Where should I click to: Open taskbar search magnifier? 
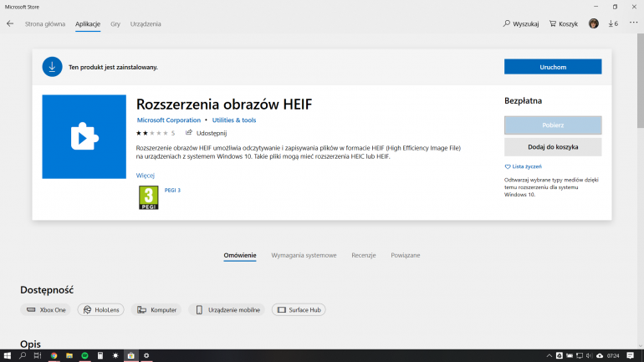point(23,355)
